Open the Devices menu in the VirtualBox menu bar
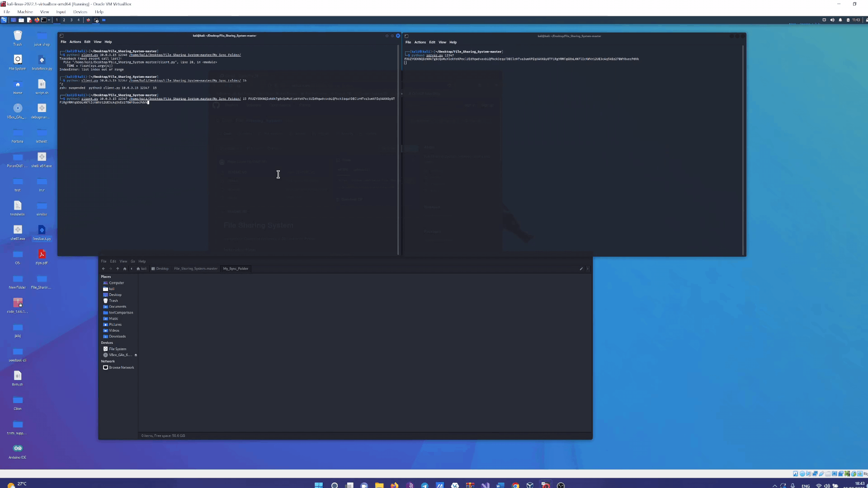 [x=80, y=12]
